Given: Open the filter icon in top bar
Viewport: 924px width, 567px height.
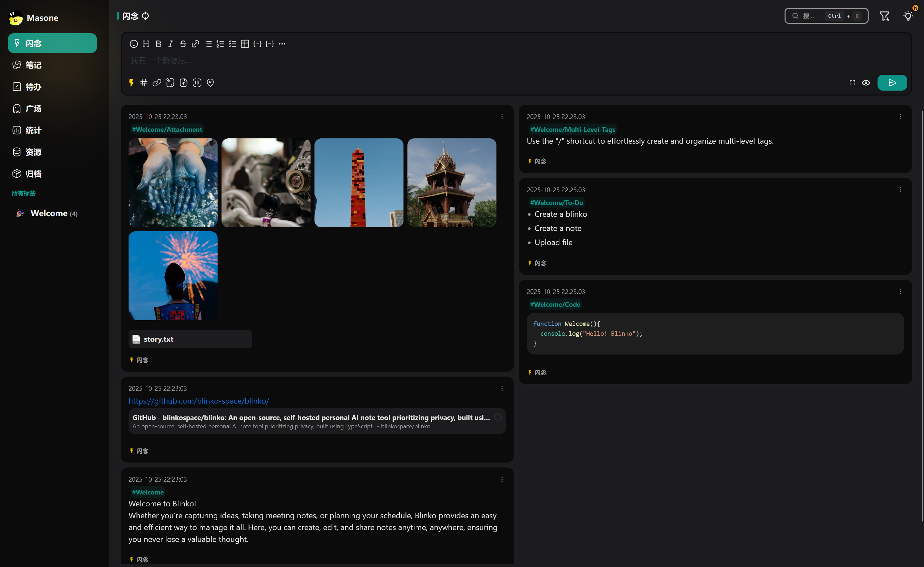Looking at the screenshot, I should tap(884, 16).
